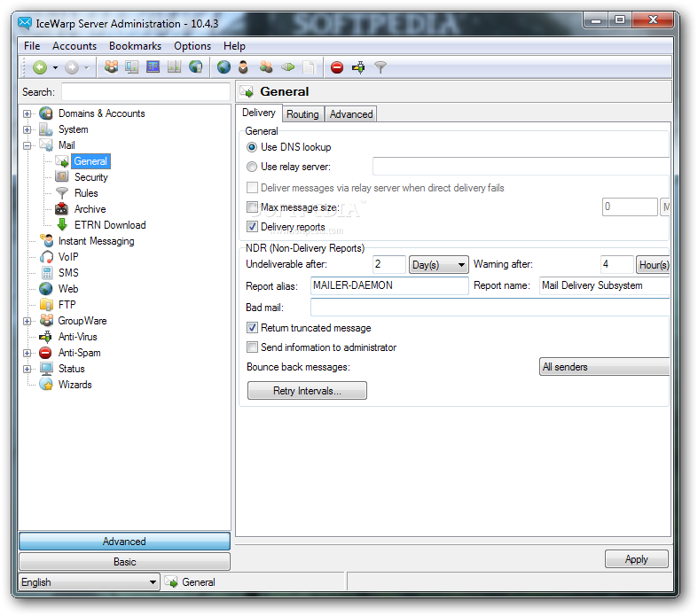Click the Report alias MAILER-DAEMON field
This screenshot has width=698, height=616.
[389, 285]
